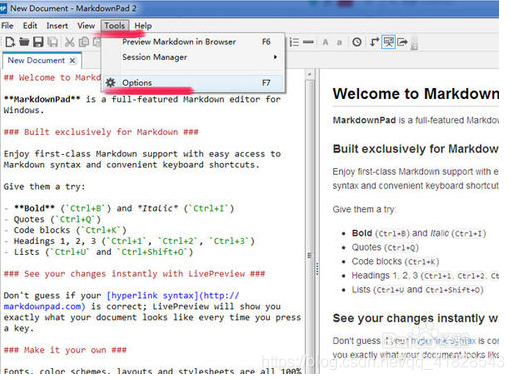The image size is (514, 380).
Task: Click 'Welcome to Markdown' preview heading
Action: pyautogui.click(x=416, y=94)
